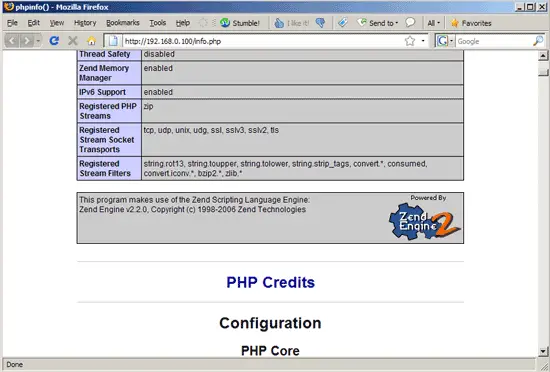Click the scrollbar down arrow
Viewport: 550px width, 372px height.
(x=543, y=351)
